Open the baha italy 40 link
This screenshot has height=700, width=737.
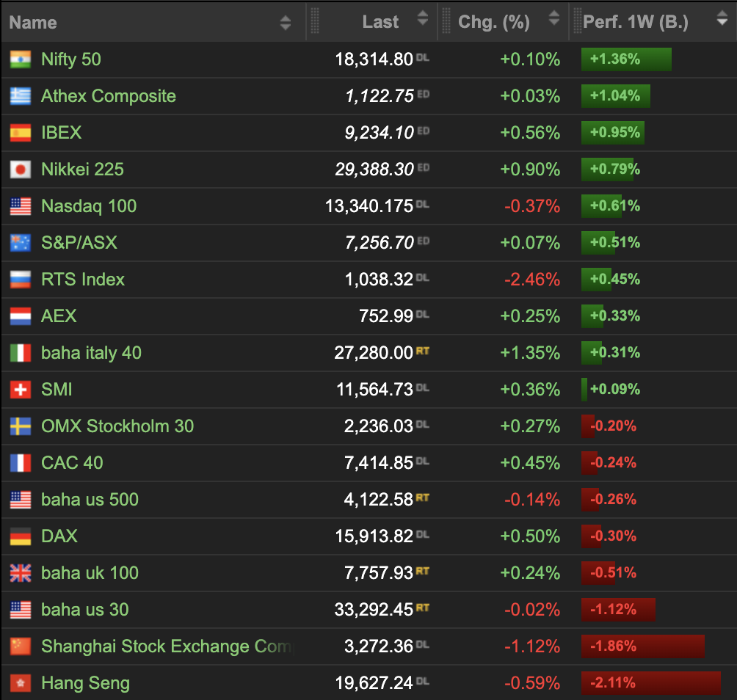click(91, 352)
